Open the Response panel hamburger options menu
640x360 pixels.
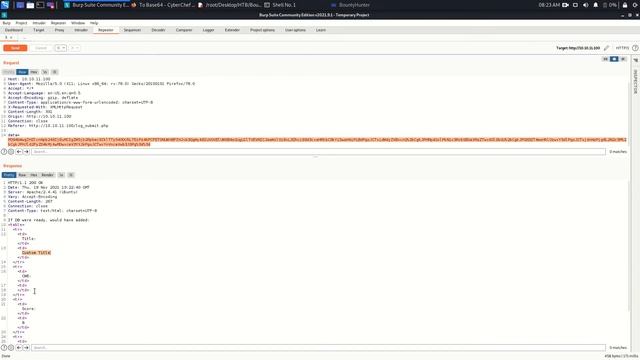(x=71, y=175)
